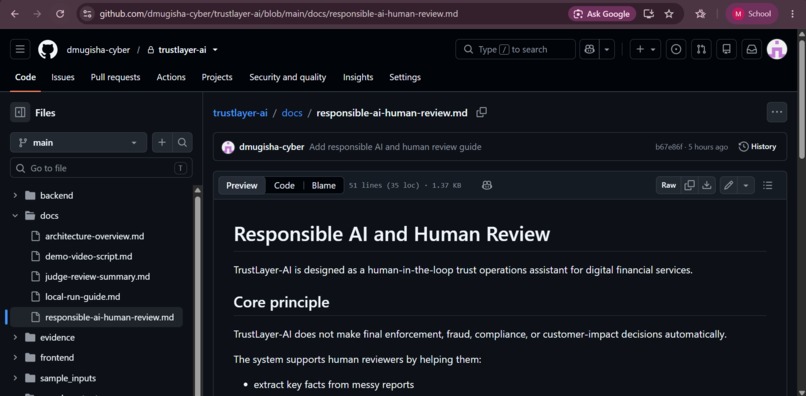Go to the Actions tab
Image resolution: width=806 pixels, height=396 pixels.
pyautogui.click(x=171, y=77)
